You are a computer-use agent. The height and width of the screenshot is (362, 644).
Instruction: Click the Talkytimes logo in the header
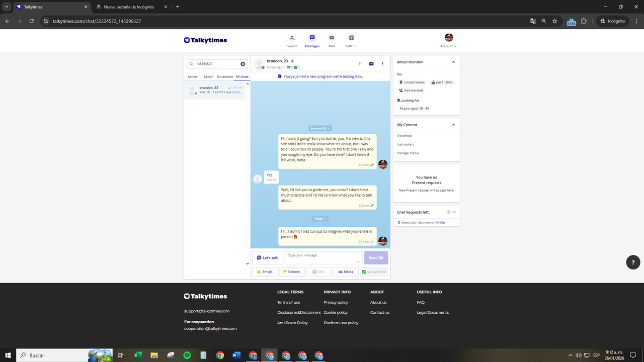pyautogui.click(x=205, y=40)
